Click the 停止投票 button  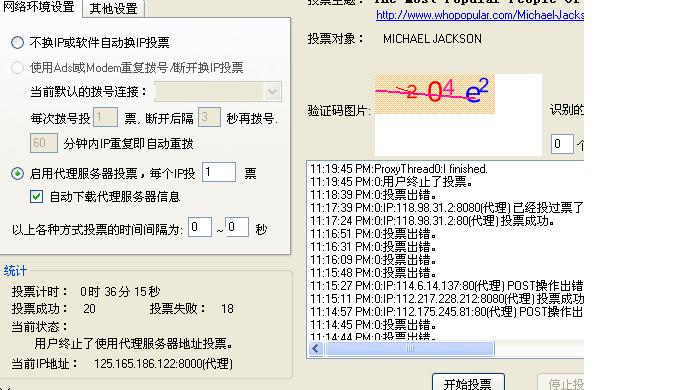coord(561,382)
